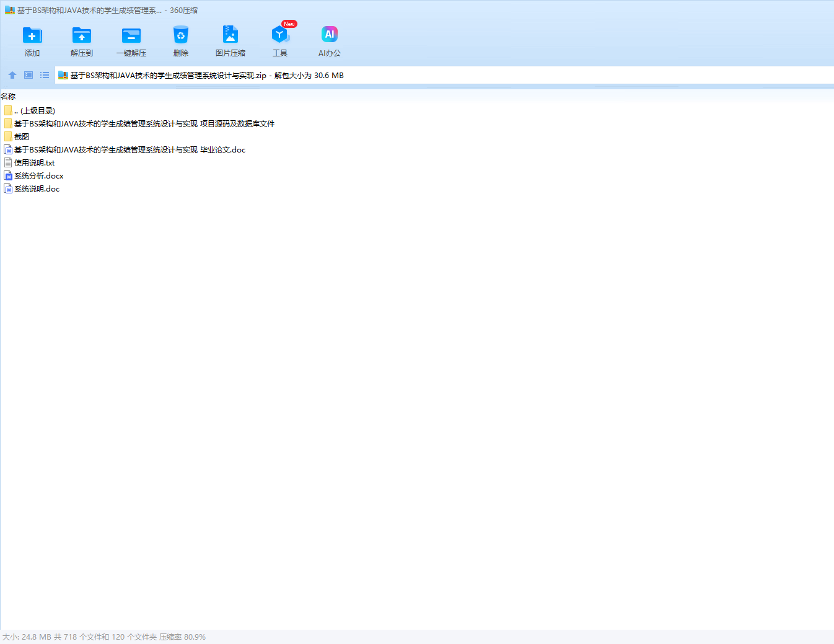834x644 pixels.
Task: Select the 系统说明.doc file
Action: click(32, 188)
